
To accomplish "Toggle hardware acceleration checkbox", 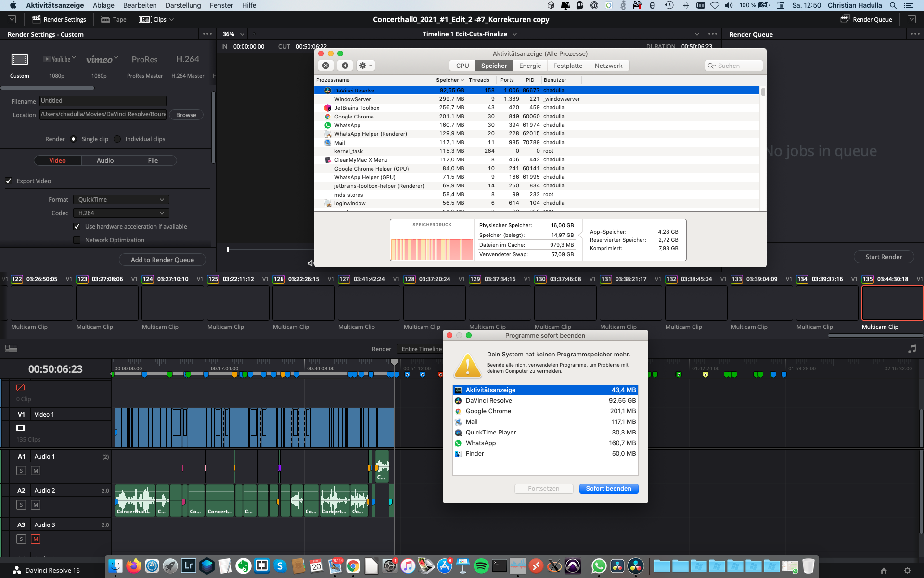I will [x=77, y=226].
